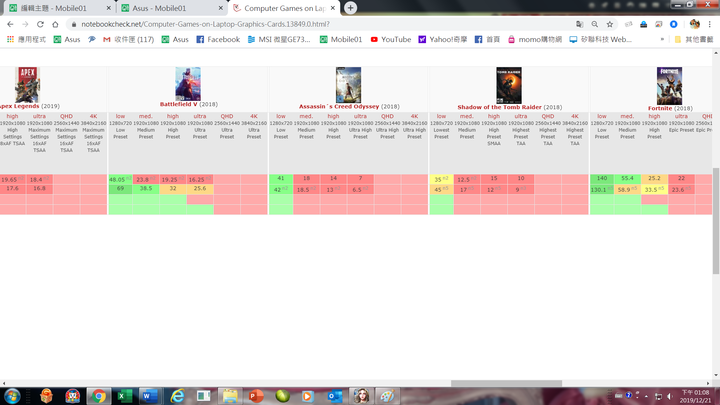
Task: Open File Explorer folder in taskbar
Action: [230, 396]
